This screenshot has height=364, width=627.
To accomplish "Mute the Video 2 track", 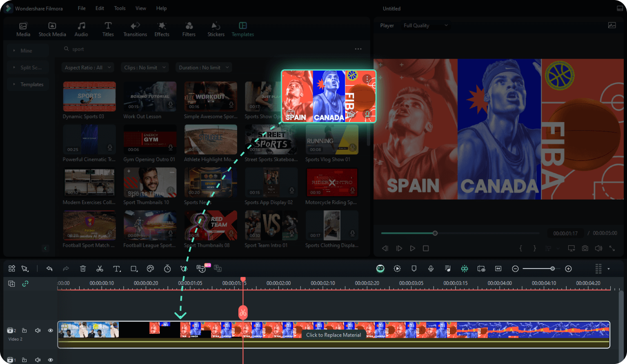I will pos(38,331).
